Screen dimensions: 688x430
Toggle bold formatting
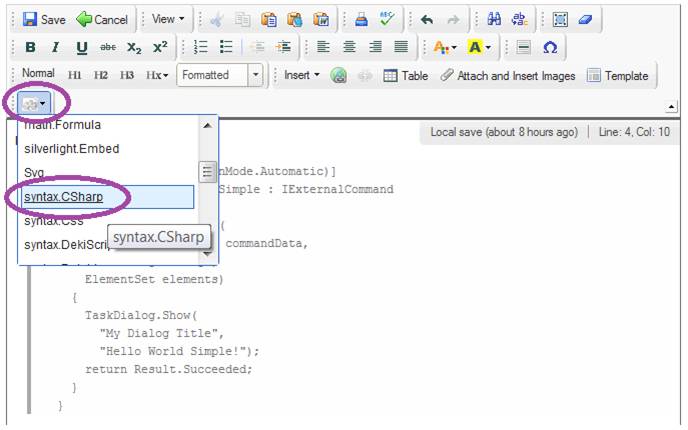(30, 47)
